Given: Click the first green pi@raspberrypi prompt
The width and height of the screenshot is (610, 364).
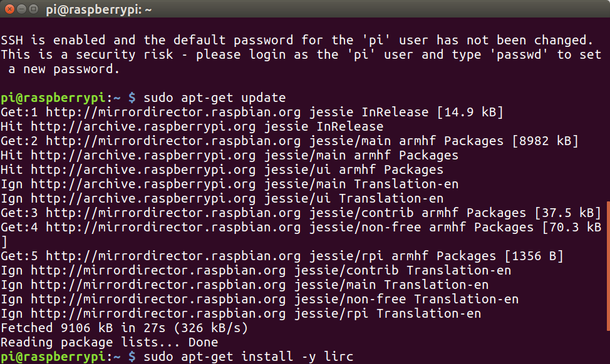Looking at the screenshot, I should (53, 98).
